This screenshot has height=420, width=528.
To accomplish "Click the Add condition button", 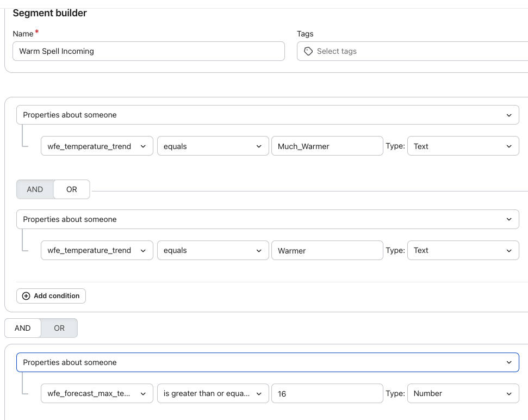I will click(51, 296).
